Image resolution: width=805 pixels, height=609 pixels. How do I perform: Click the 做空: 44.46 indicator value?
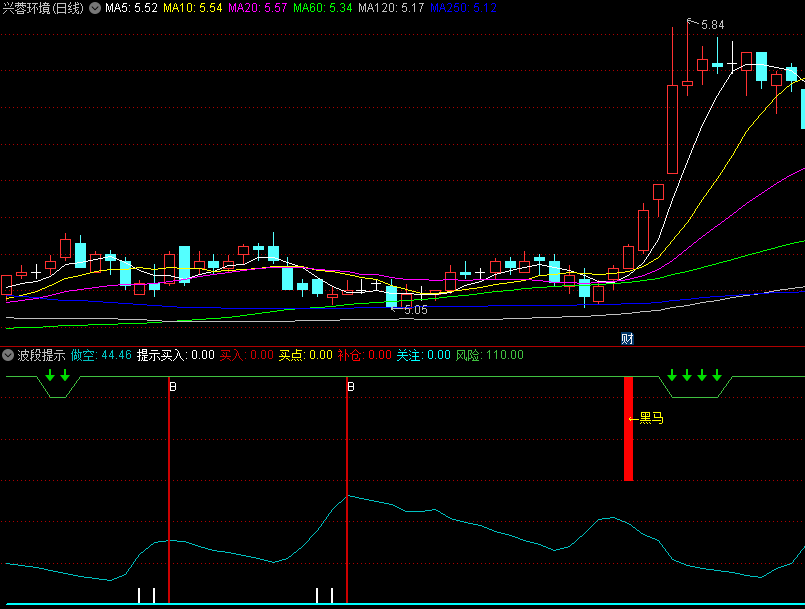tap(101, 355)
